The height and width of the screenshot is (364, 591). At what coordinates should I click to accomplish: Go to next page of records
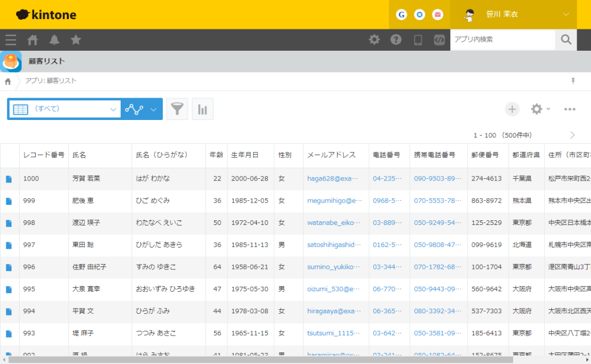coord(572,135)
